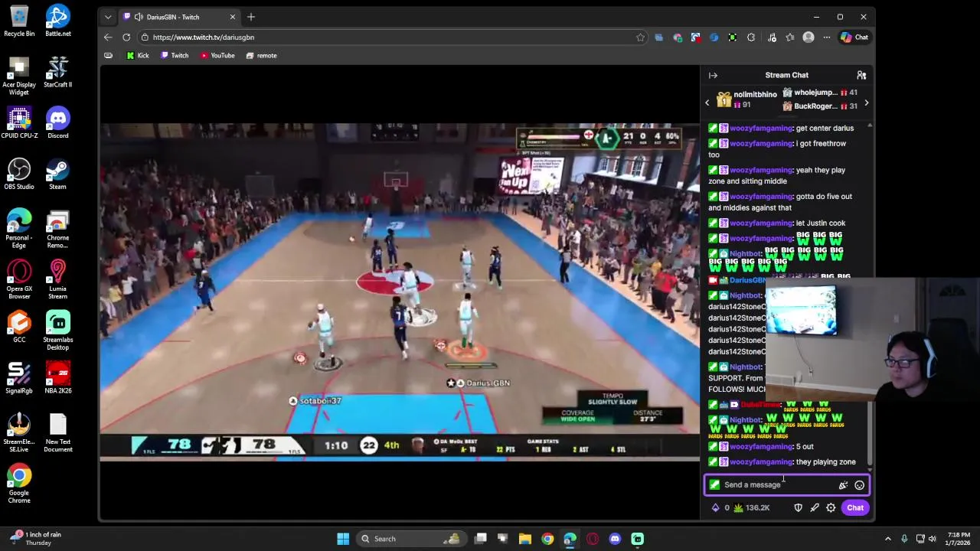Check the Bits balance icon

(716, 507)
